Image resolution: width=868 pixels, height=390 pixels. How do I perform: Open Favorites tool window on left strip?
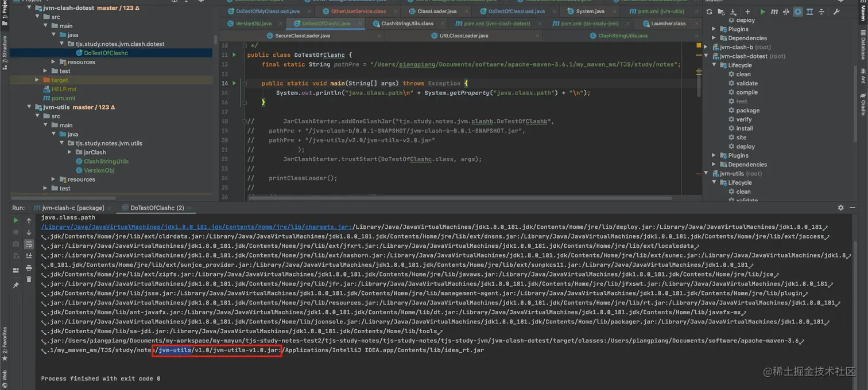5,344
